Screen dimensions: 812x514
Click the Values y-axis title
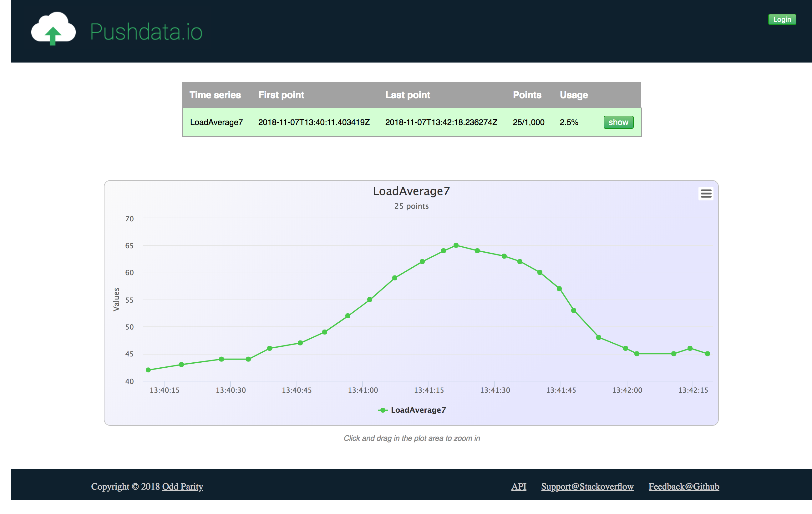[x=116, y=299]
